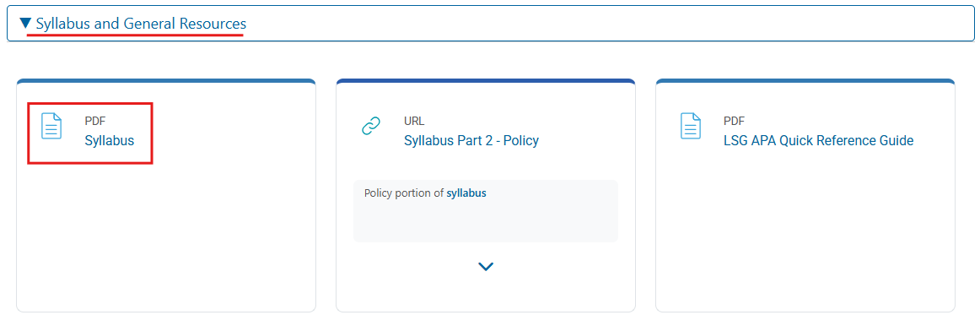The height and width of the screenshot is (315, 980).
Task: Open LSG APA Quick Reference Guide
Action: tap(818, 141)
